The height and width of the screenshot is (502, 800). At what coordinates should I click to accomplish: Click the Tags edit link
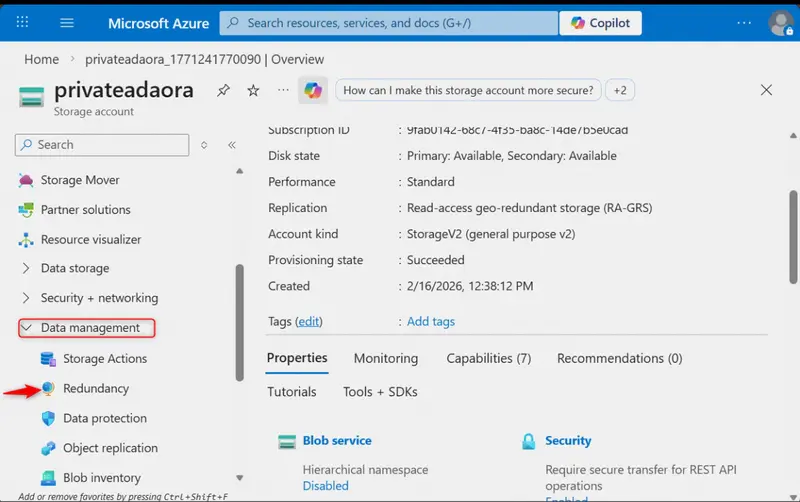[309, 321]
